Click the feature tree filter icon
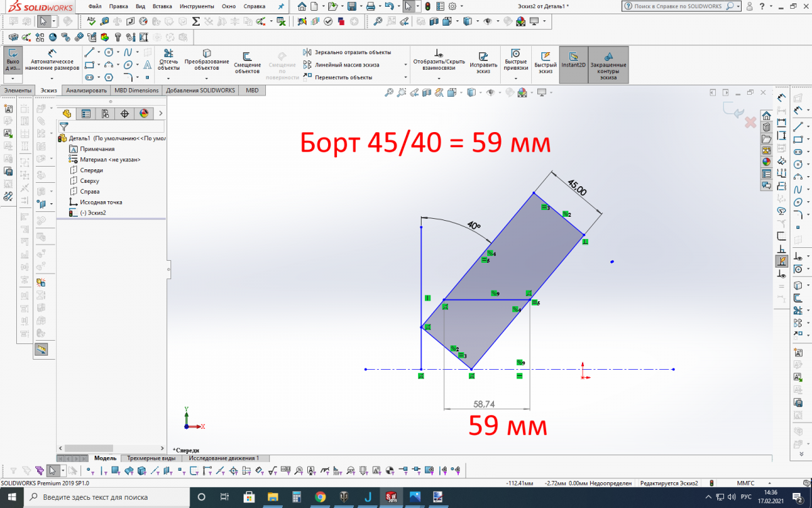 pos(64,126)
